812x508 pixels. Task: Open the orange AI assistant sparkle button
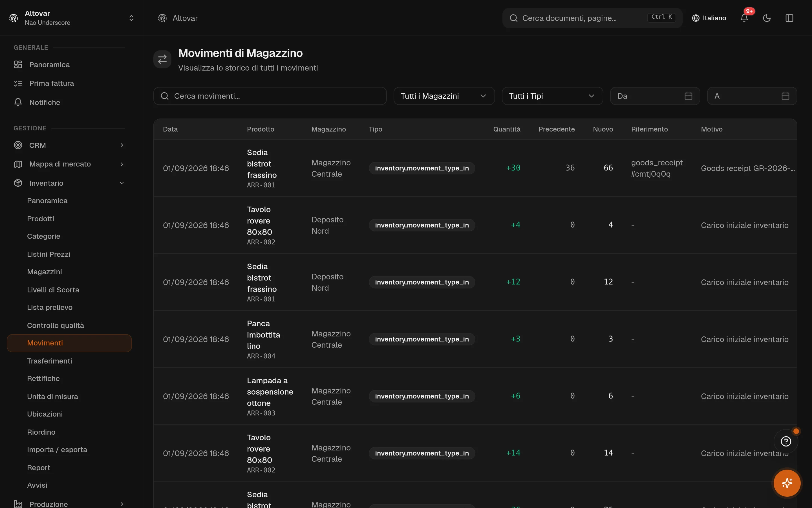787,483
